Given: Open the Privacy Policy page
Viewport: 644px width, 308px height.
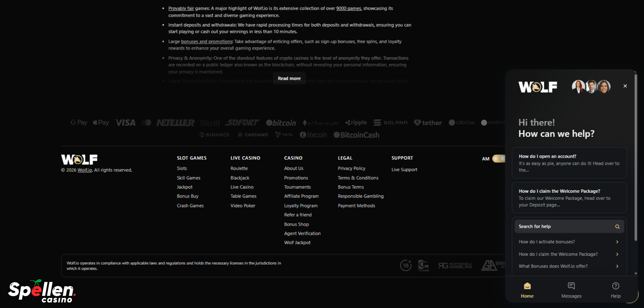Looking at the screenshot, I should tap(352, 168).
